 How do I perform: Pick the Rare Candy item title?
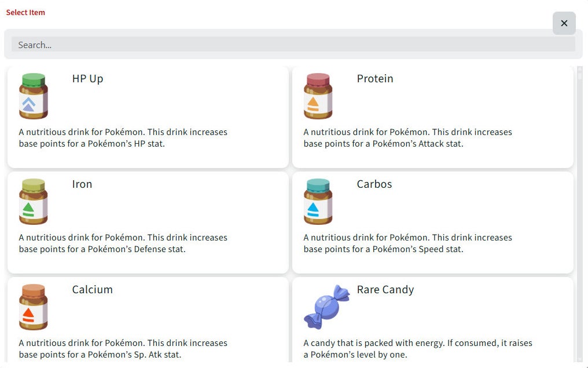point(385,290)
